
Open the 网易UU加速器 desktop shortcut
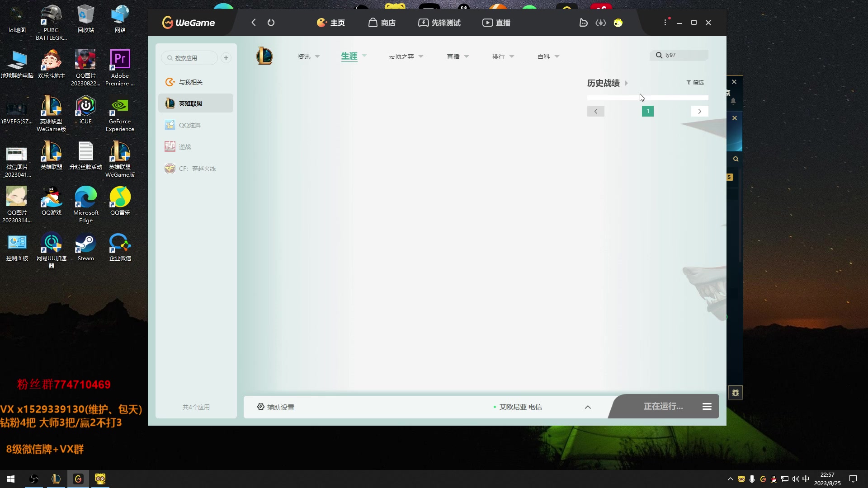tap(51, 250)
